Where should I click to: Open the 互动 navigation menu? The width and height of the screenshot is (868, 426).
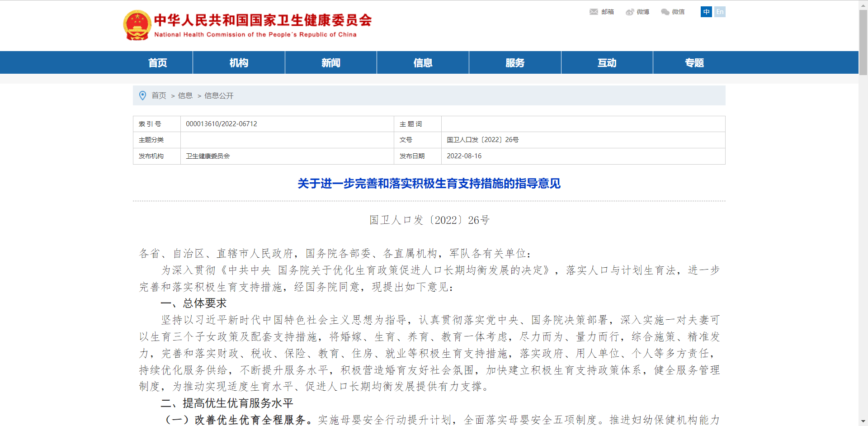tap(607, 63)
